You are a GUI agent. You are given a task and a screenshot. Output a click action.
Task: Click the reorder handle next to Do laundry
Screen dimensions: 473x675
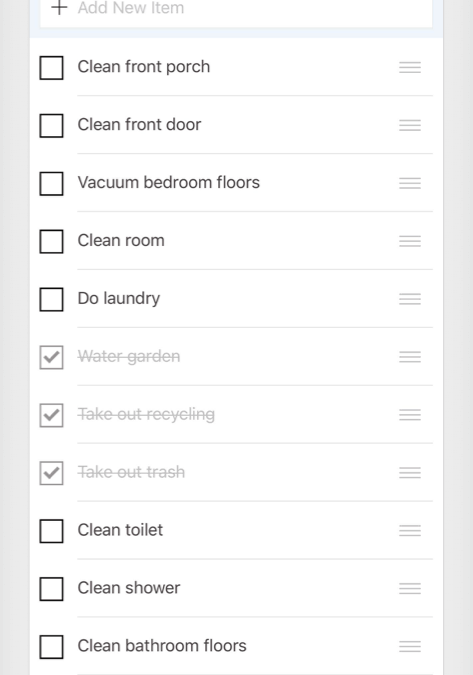tap(410, 299)
